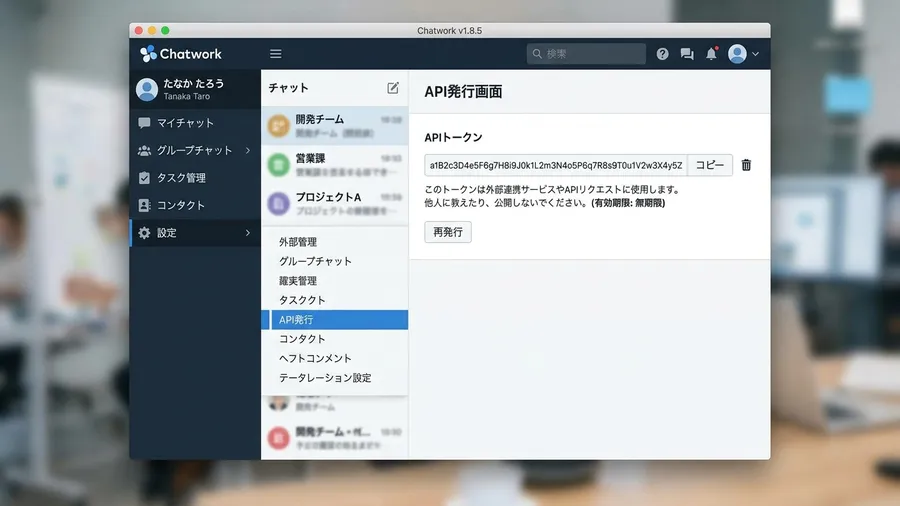Expand the account dropdown arrow

click(755, 54)
